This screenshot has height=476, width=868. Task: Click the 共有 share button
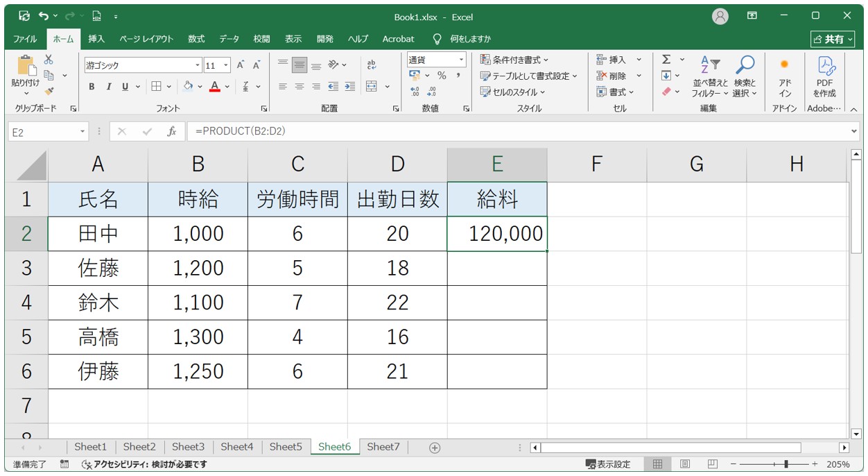[x=831, y=39]
